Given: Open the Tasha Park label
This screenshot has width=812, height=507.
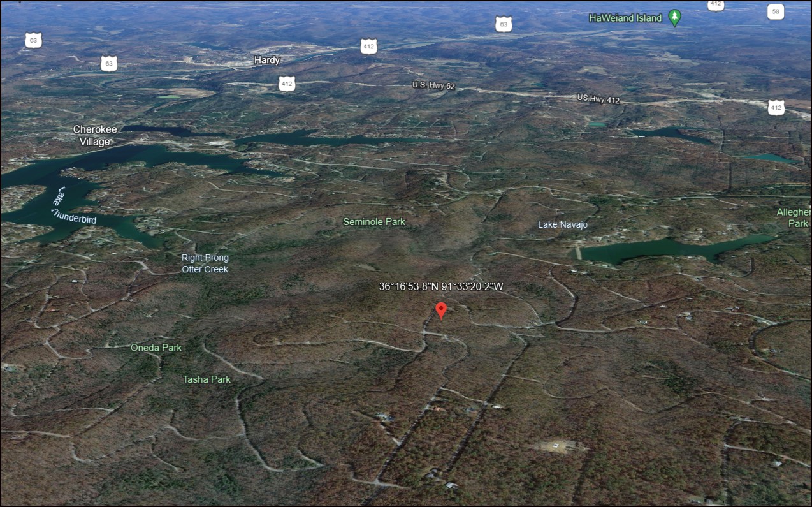Looking at the screenshot, I should [207, 379].
